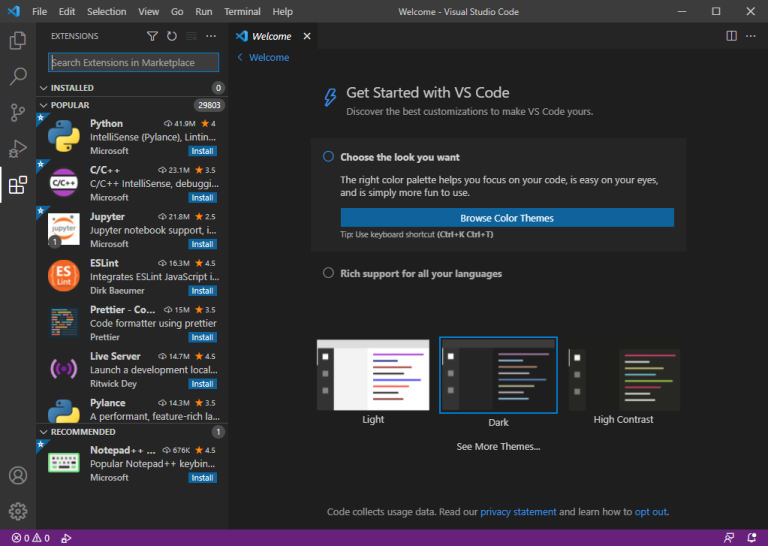Screen dimensions: 768x546
Task: Click See More Themes link
Action: pyautogui.click(x=498, y=446)
